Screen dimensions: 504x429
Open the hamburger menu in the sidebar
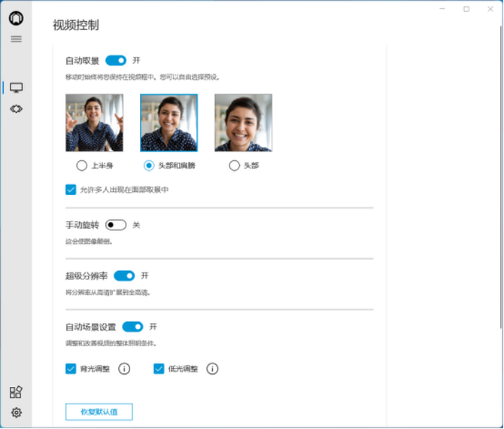tap(16, 39)
